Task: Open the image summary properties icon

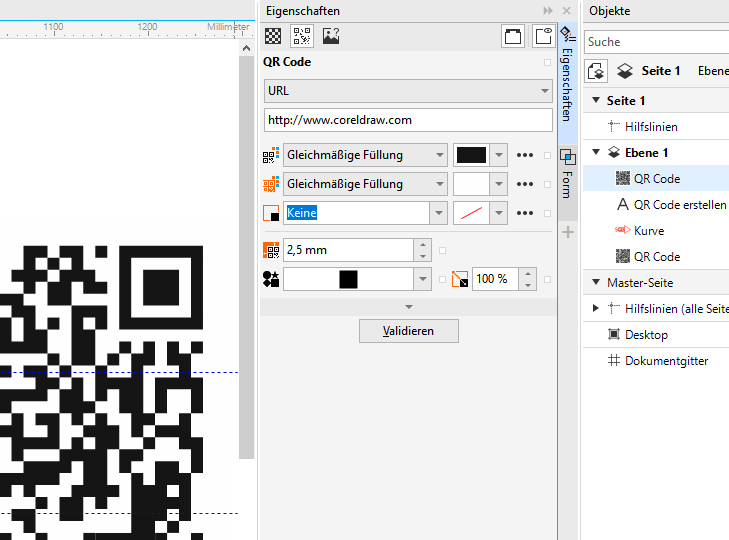Action: pos(331,36)
